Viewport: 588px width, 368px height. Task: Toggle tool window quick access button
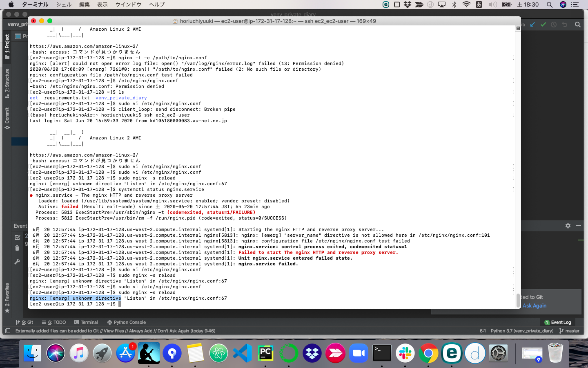(8, 331)
